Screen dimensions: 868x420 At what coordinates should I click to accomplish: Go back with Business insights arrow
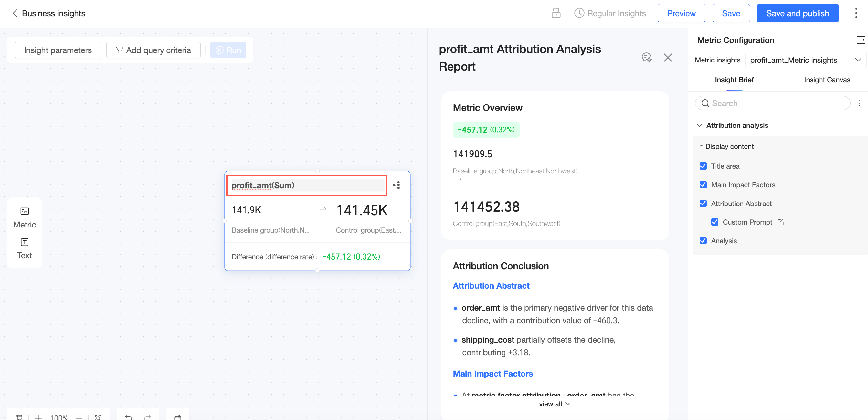click(x=15, y=13)
